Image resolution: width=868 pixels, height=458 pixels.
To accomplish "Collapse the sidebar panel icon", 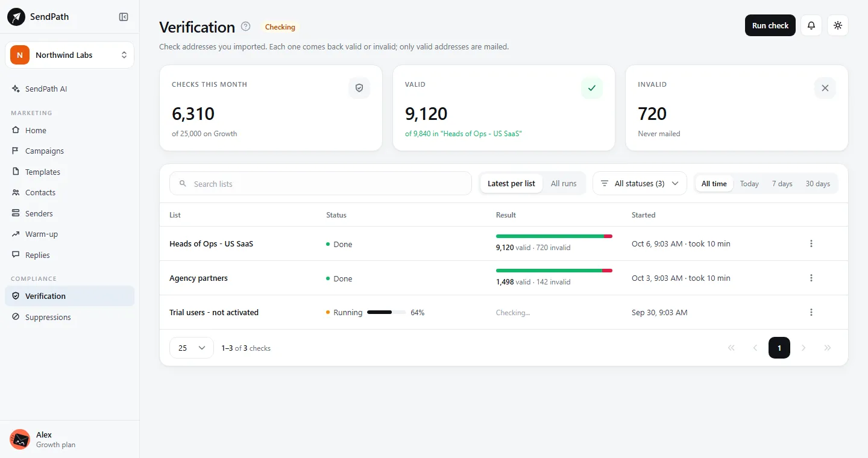I will point(124,17).
